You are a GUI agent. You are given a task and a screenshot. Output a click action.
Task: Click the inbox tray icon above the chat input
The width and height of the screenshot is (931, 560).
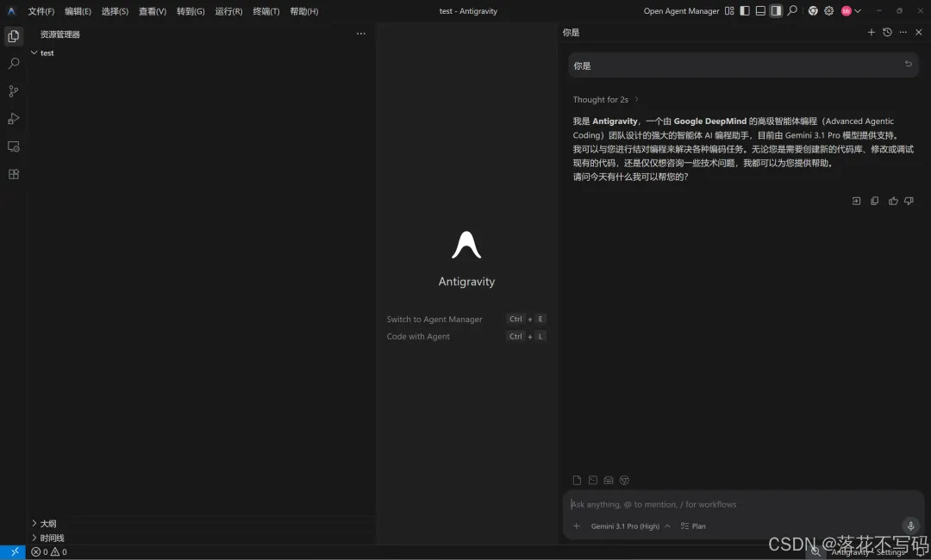[609, 480]
